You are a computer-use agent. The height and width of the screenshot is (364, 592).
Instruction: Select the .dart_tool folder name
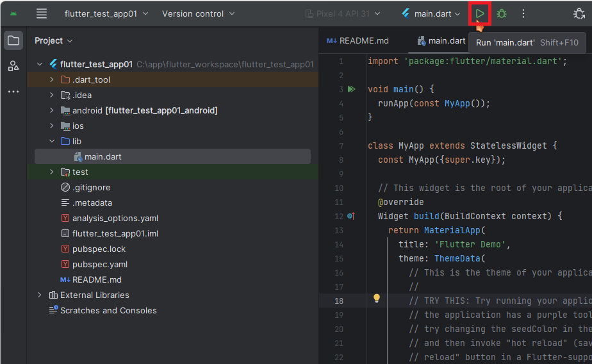click(x=91, y=79)
